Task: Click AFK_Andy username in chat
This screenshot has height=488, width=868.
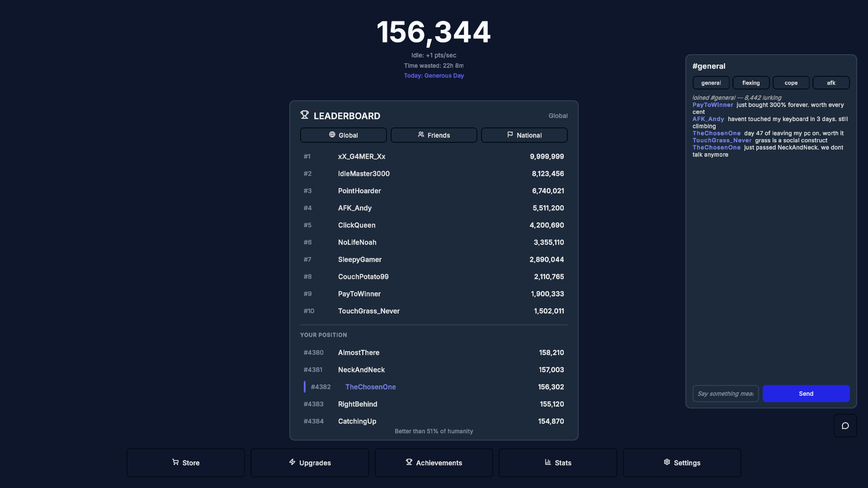Action: click(x=708, y=119)
